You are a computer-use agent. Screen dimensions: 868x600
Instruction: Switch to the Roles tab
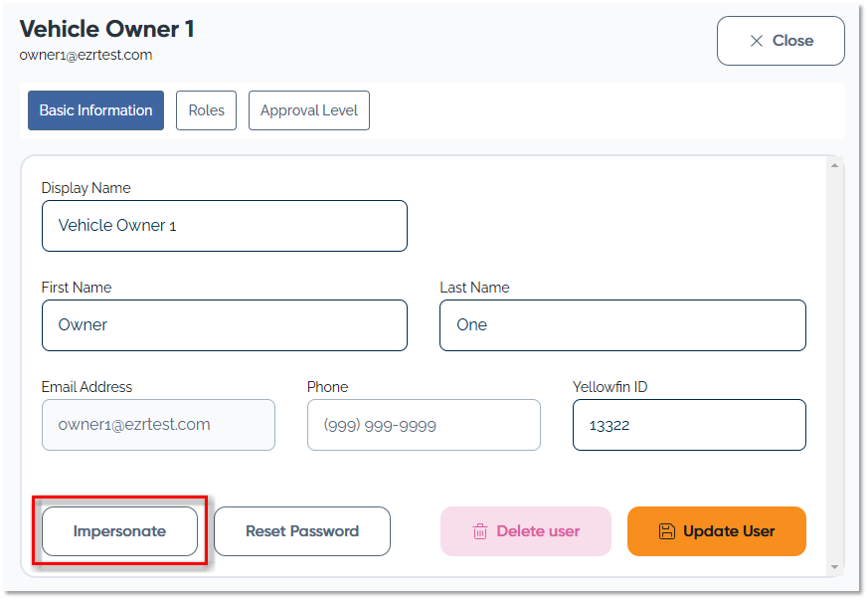point(206,110)
